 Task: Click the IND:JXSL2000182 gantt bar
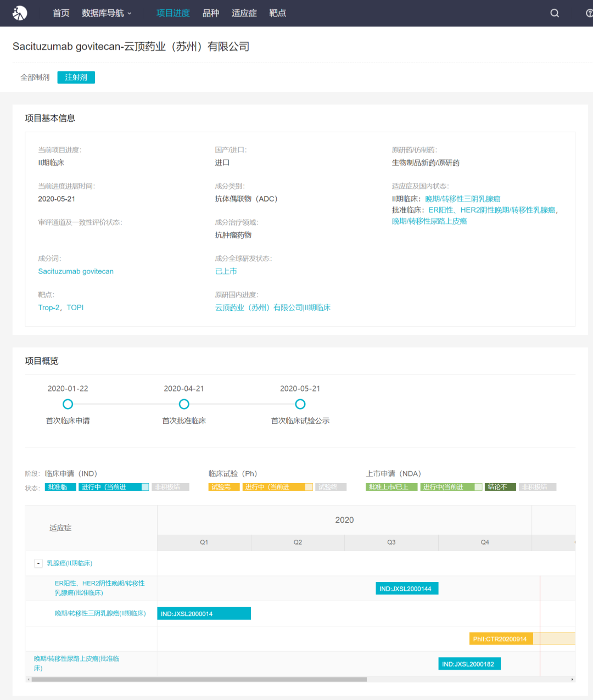[469, 664]
